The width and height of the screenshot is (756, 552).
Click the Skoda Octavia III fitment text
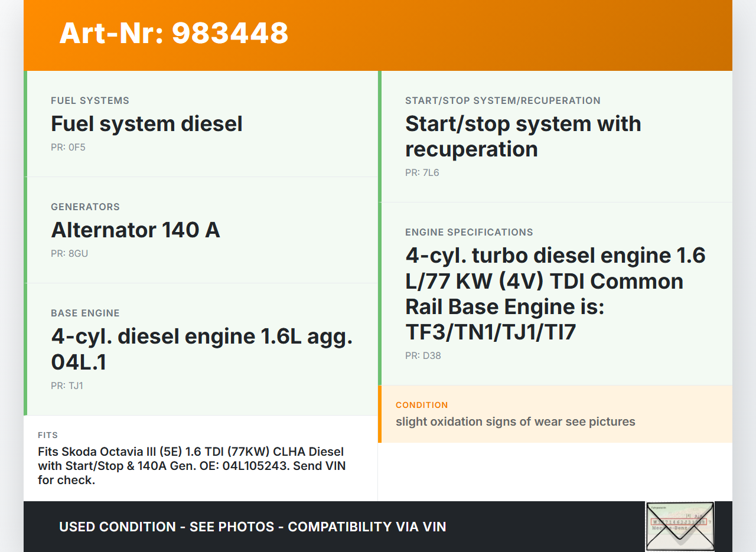coord(191,466)
